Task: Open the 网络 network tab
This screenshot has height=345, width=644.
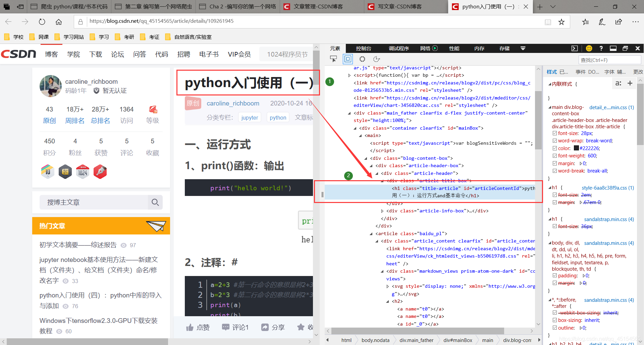Action: [425, 48]
